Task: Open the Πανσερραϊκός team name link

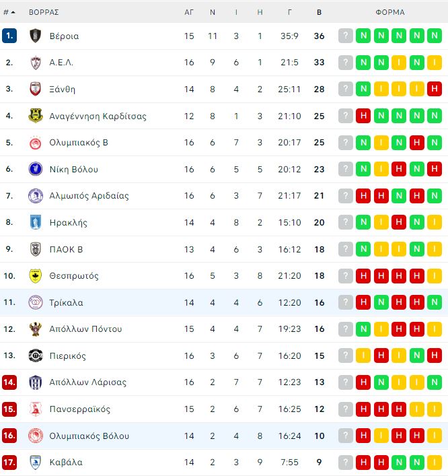Action: coord(80,409)
